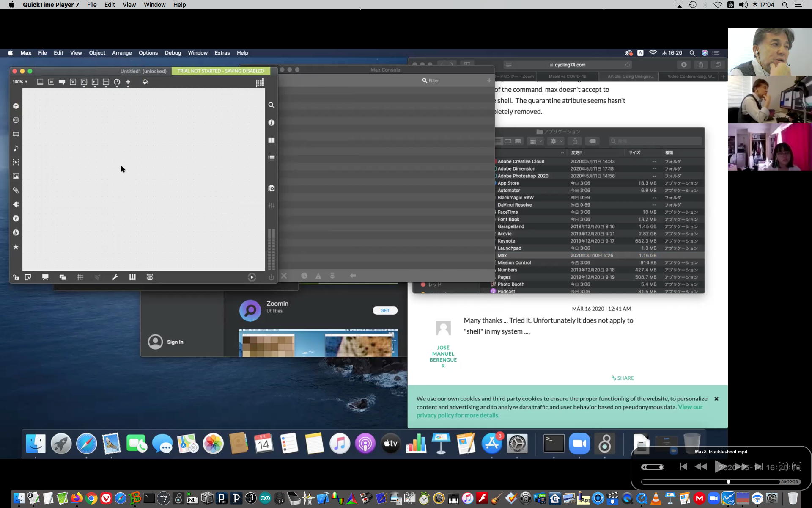This screenshot has width=812, height=508.
Task: Open the Max inspector info icon
Action: 271,123
